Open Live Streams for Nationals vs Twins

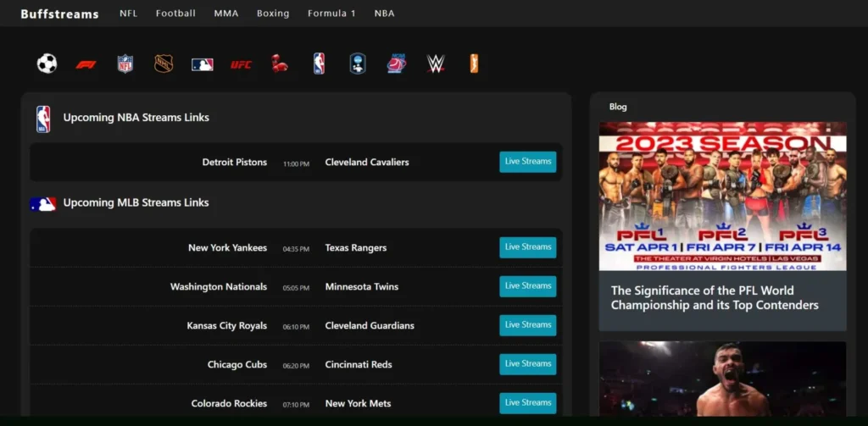[x=528, y=286]
